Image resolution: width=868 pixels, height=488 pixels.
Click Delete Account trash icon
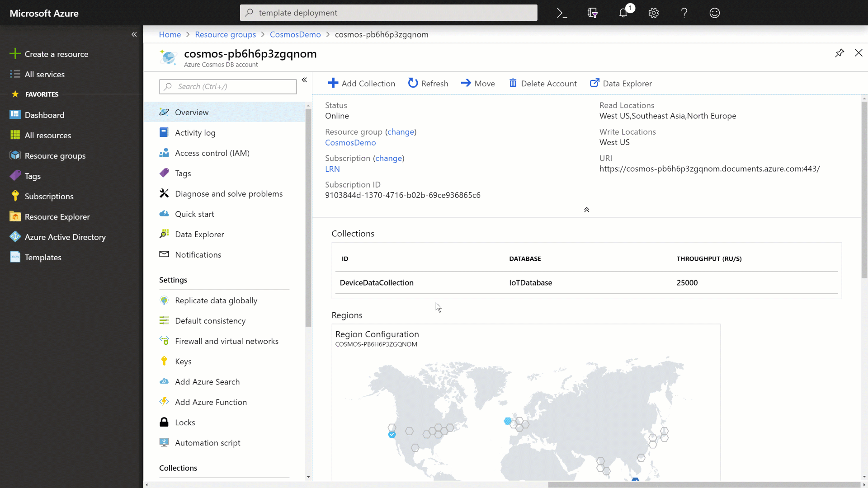click(513, 83)
